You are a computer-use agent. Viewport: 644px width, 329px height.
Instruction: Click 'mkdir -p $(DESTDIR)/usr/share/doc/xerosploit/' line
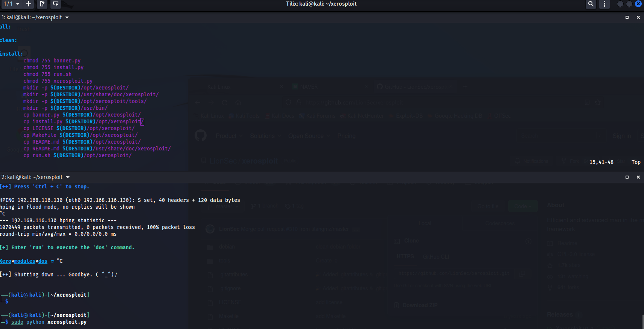pos(91,94)
